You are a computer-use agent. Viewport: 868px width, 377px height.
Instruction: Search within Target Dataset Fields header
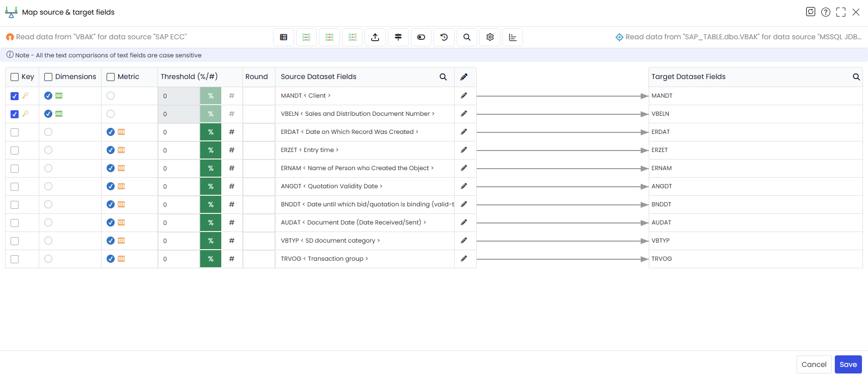coord(856,77)
